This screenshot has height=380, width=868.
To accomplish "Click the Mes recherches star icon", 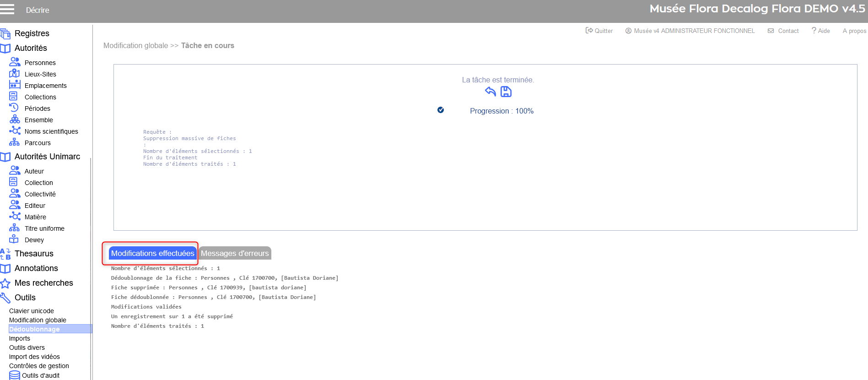I will tap(5, 283).
